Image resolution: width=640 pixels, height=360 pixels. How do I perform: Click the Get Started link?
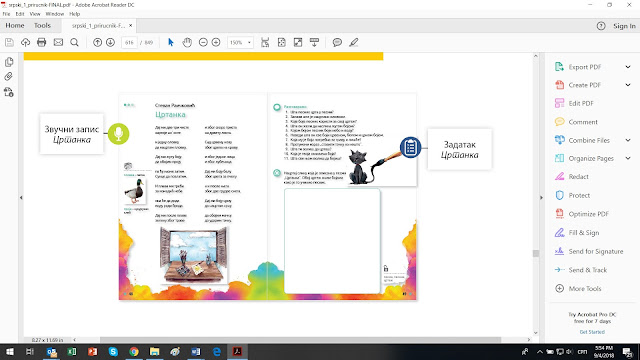[x=592, y=332]
